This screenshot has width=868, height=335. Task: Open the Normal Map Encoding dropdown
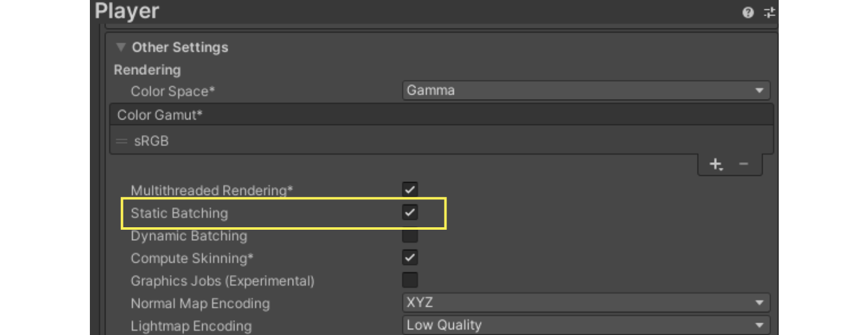[586, 303]
